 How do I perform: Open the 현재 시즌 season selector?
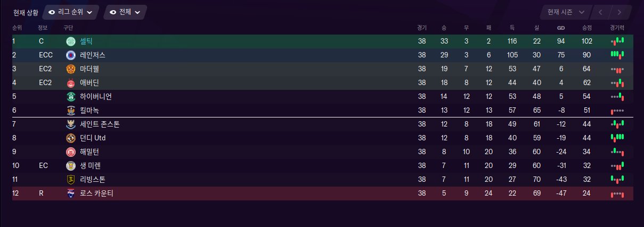pyautogui.click(x=566, y=12)
